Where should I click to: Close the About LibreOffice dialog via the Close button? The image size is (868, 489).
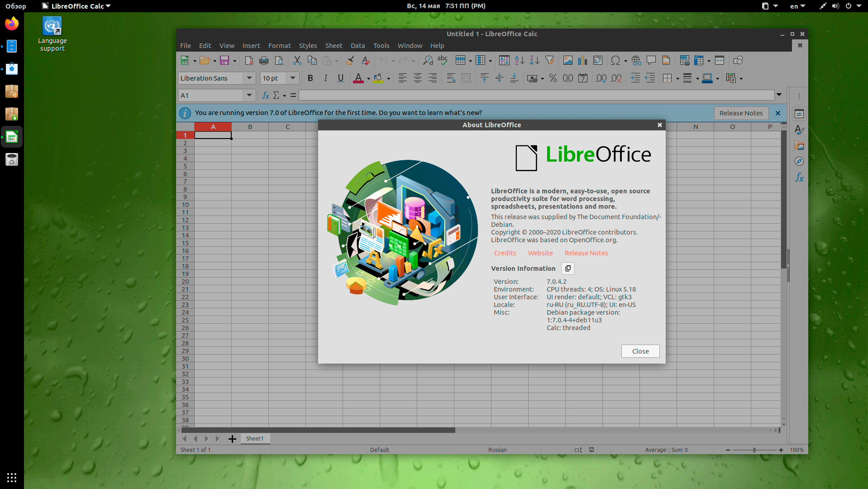tap(640, 351)
